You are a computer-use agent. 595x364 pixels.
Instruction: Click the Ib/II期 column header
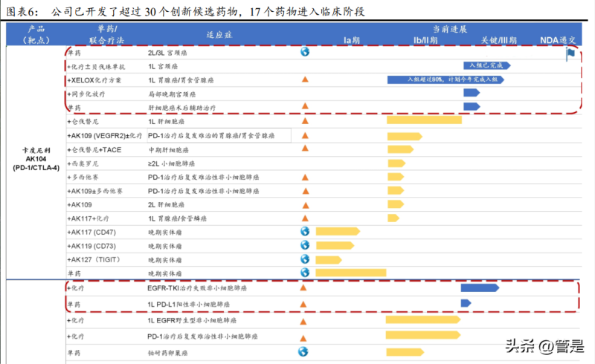click(x=425, y=40)
